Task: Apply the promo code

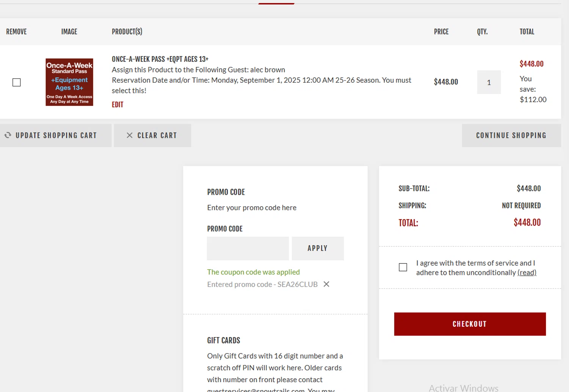Action: point(318,248)
